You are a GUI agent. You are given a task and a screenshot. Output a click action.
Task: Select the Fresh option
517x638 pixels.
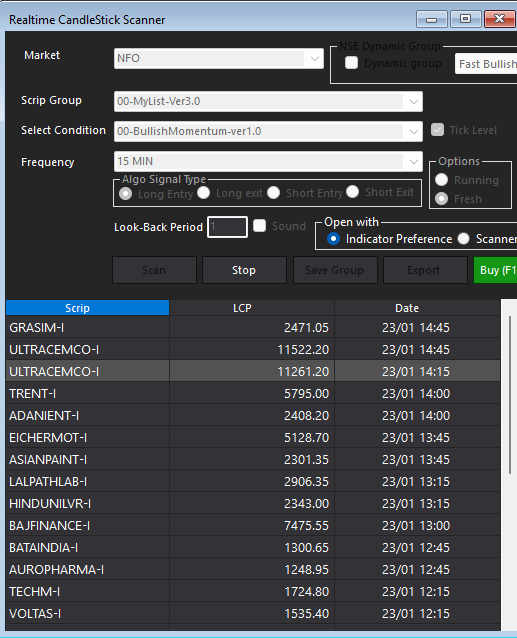tap(442, 199)
